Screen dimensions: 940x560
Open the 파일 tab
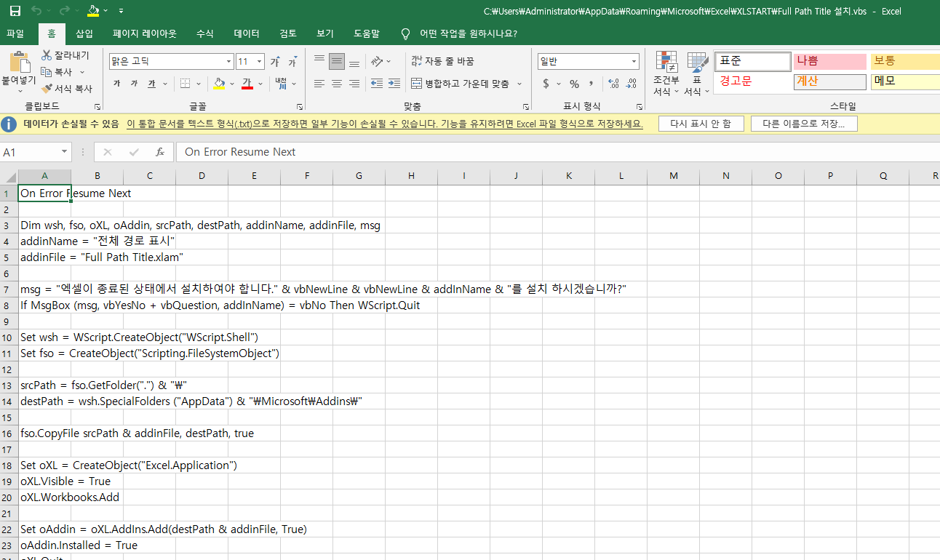click(15, 33)
